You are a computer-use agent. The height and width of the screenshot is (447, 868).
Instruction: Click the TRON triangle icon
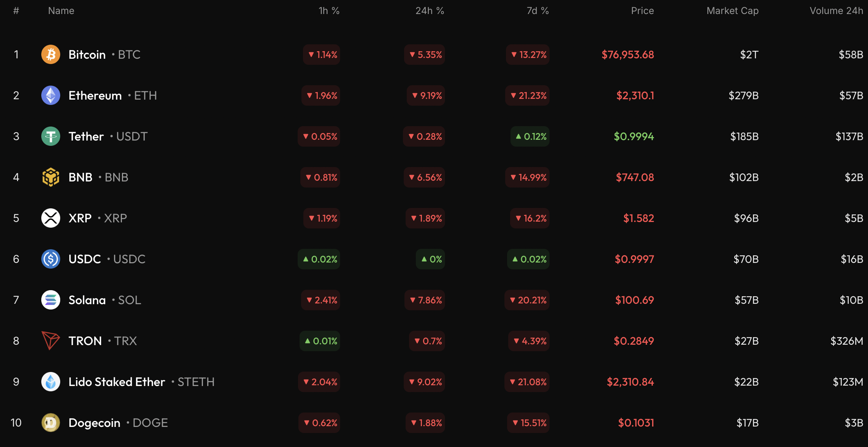coord(51,341)
